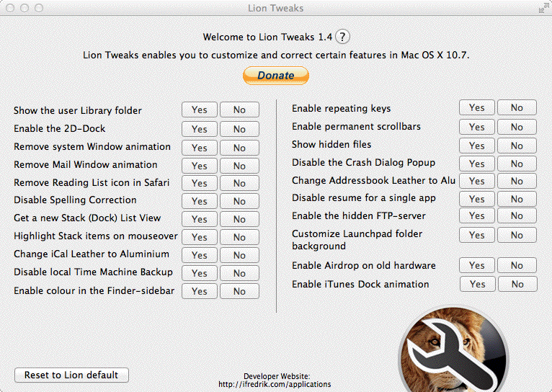Click No for new Stack (Dock) List View
Image resolution: width=552 pixels, height=392 pixels.
(x=239, y=219)
